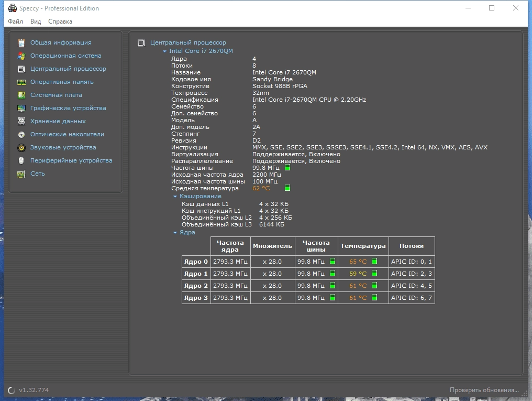The image size is (532, 401).
Task: Click the Общая информация clipboard icon
Action: 21,42
